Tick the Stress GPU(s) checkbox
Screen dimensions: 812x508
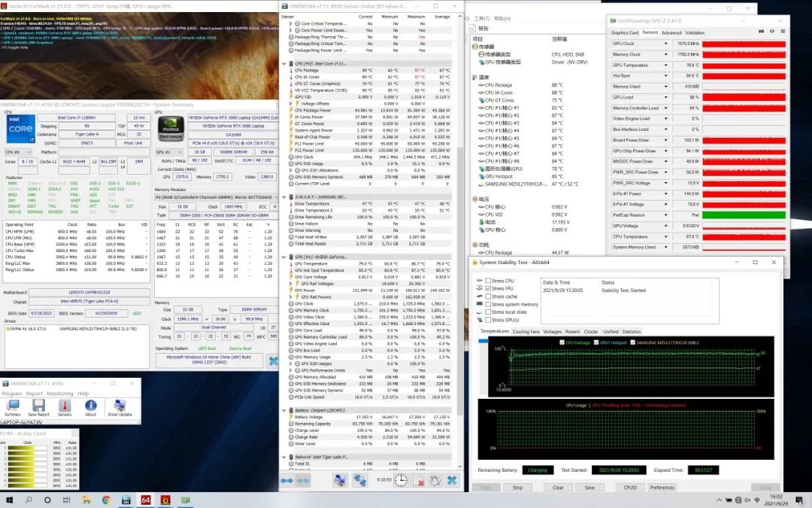(489, 319)
